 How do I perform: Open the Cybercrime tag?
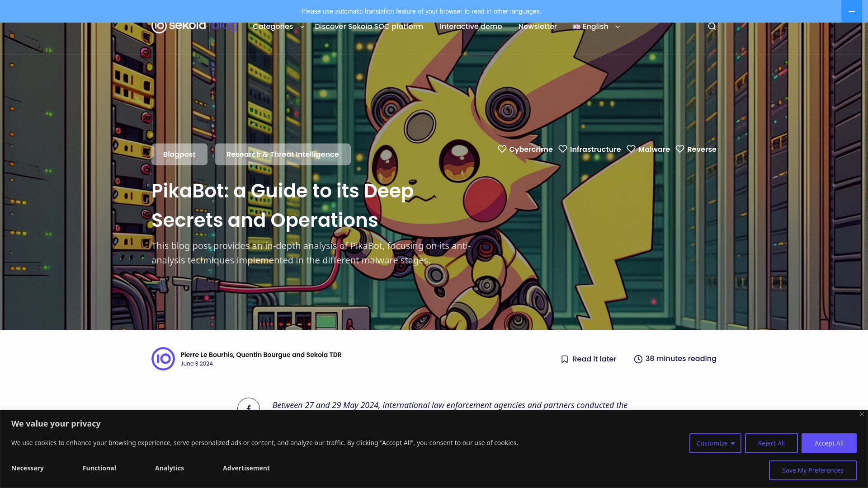(x=531, y=150)
